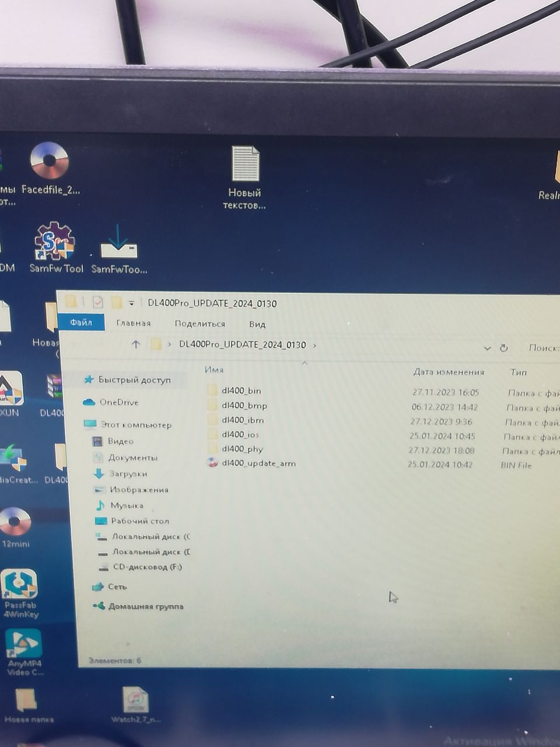
Task: Expand the chevron after DL400Pro_UPDATE_2024_0130 in the breadcrumb
Action: coord(315,345)
